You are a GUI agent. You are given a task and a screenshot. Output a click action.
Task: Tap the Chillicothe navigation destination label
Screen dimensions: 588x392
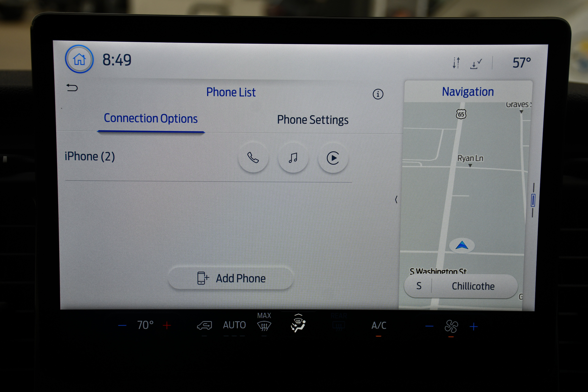click(x=473, y=287)
